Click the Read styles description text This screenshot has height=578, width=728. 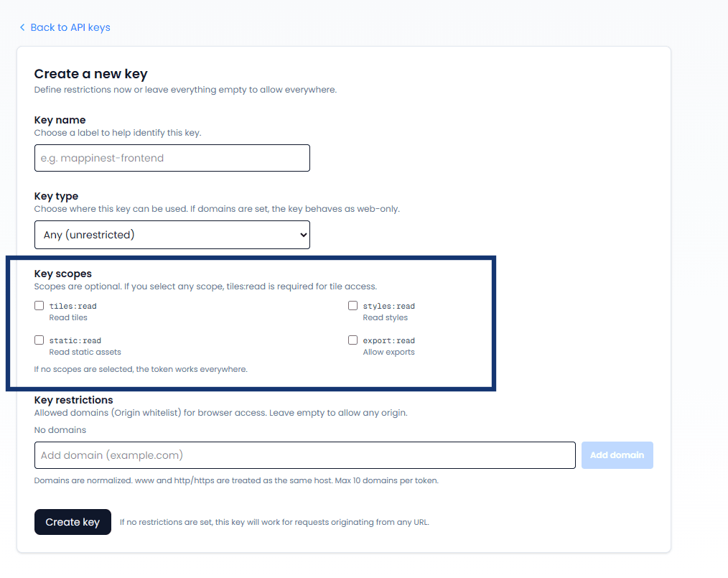click(385, 317)
